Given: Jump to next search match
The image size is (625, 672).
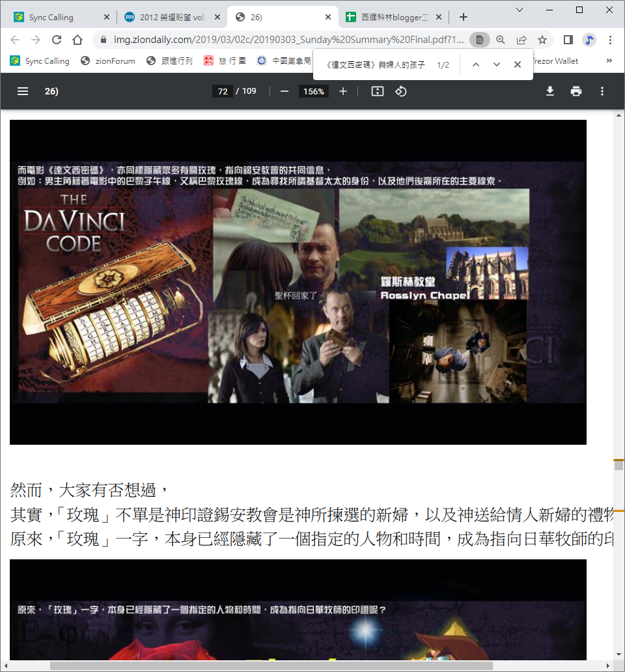Looking at the screenshot, I should (497, 64).
